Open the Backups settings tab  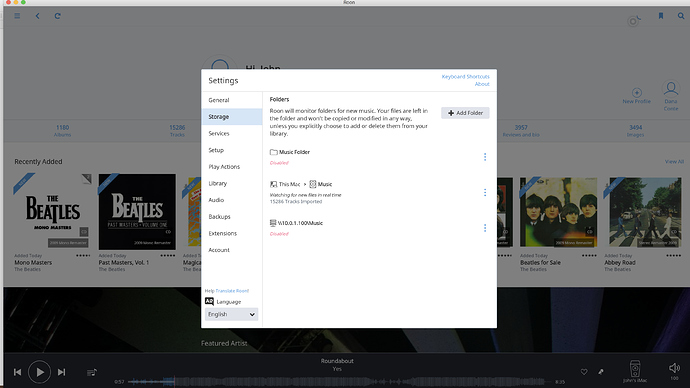tap(231, 217)
